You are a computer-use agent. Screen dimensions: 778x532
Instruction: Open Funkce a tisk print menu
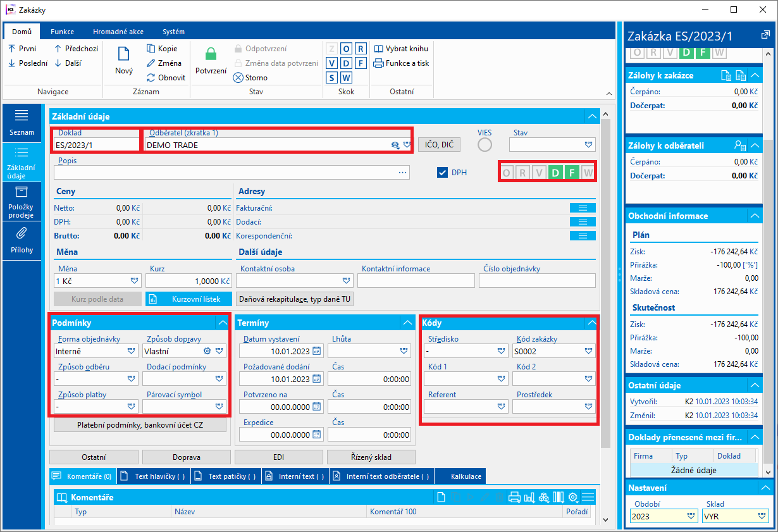(401, 63)
